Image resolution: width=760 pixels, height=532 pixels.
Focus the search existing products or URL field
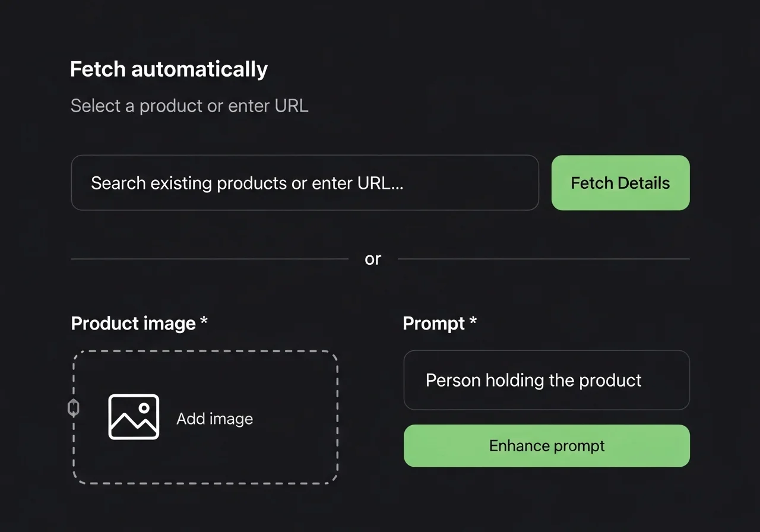[x=305, y=183]
